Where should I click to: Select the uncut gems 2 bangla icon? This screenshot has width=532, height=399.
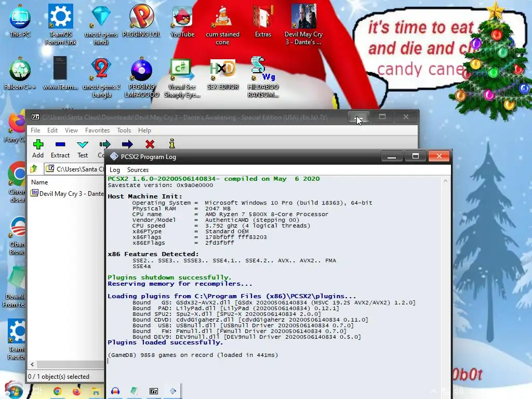pos(101,77)
